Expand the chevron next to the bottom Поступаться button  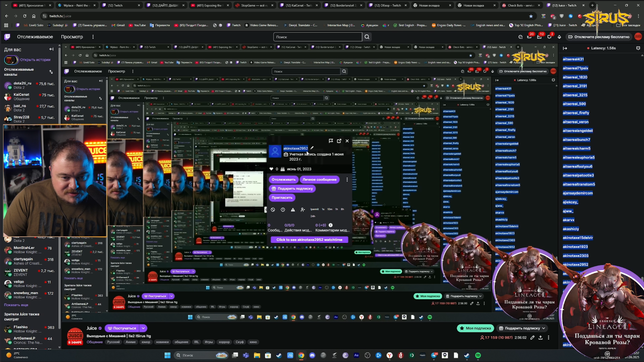(143, 328)
